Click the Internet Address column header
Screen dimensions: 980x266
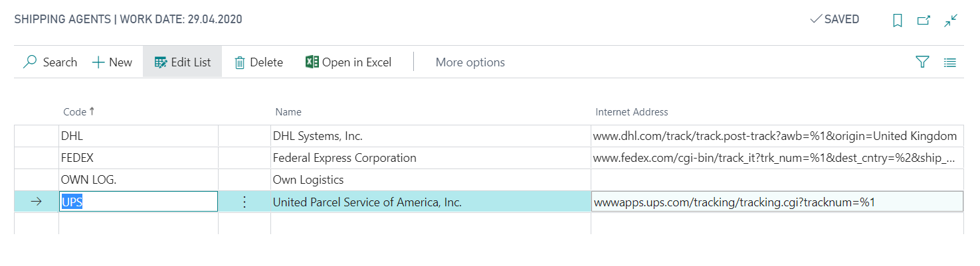(632, 112)
